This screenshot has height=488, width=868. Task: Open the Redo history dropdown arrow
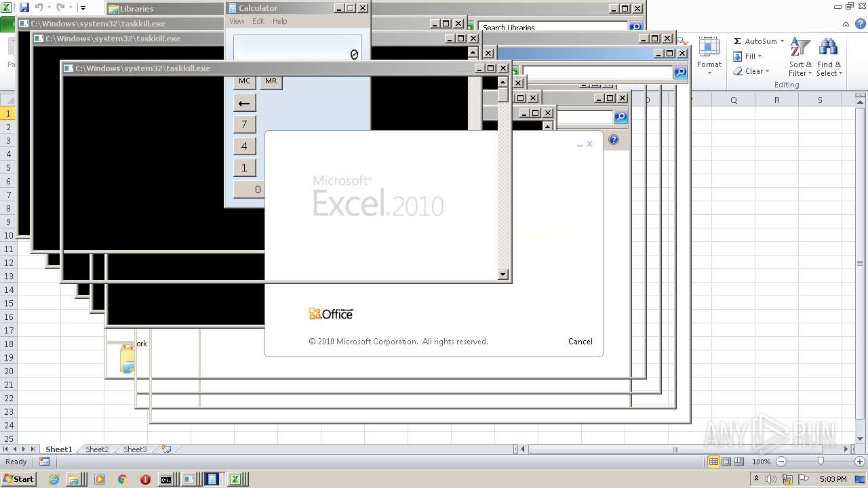tap(71, 8)
